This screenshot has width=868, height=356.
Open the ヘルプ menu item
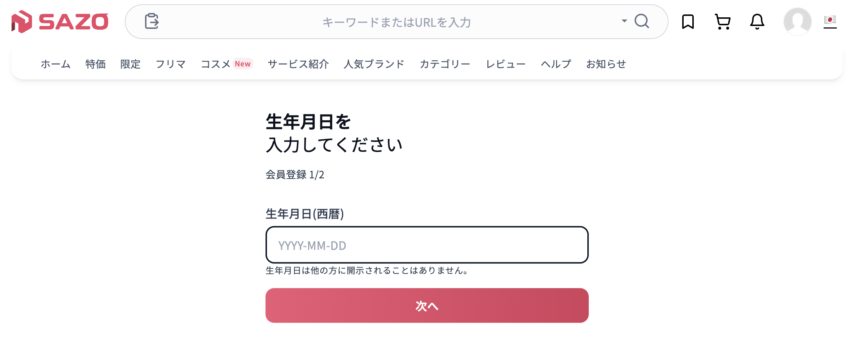point(556,64)
